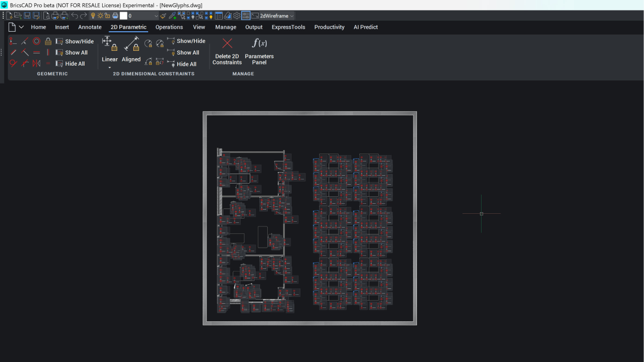Click the document file icon left of Home

click(x=12, y=27)
